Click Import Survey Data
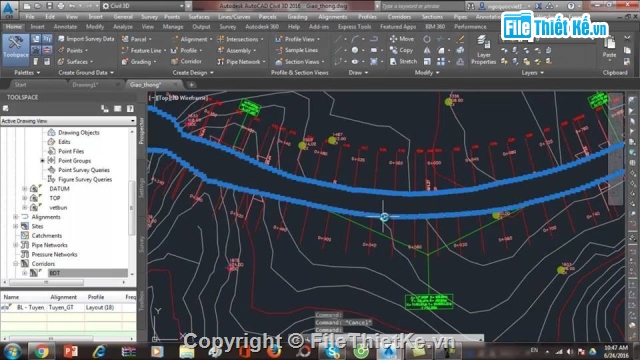Viewport: 640px width, 360px height. point(86,39)
